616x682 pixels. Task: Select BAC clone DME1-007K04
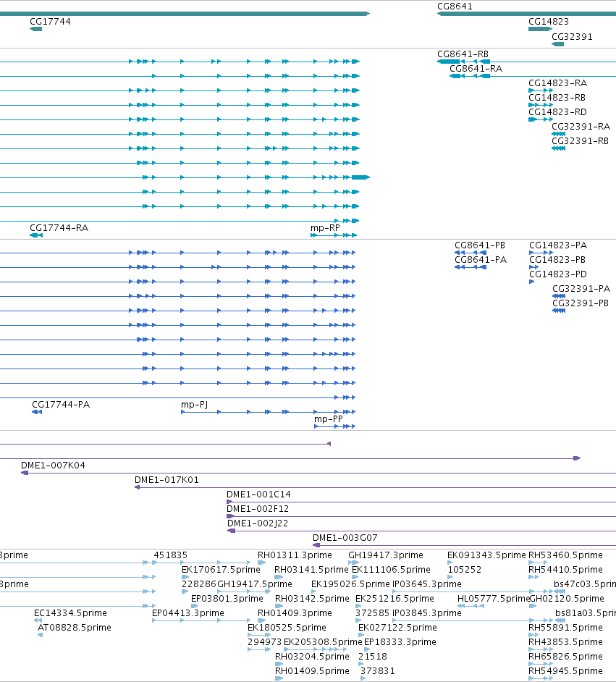point(53,466)
